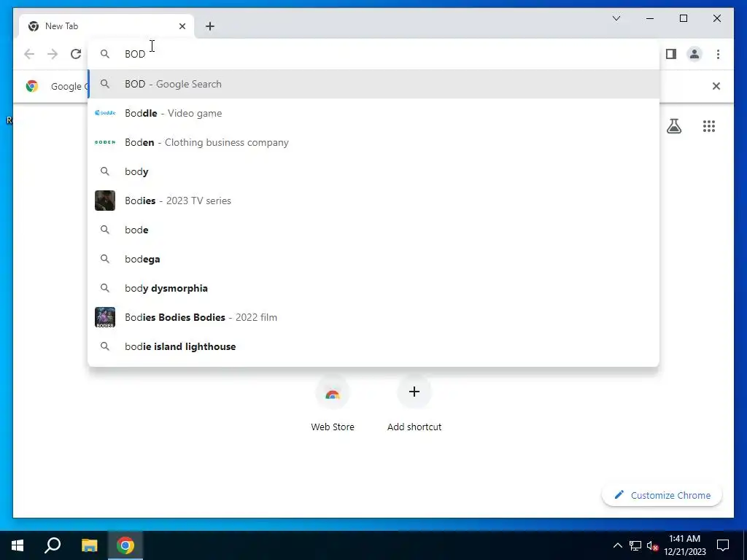Click the Bodies Bodies Bodies film thumbnail
The image size is (747, 560).
point(105,317)
